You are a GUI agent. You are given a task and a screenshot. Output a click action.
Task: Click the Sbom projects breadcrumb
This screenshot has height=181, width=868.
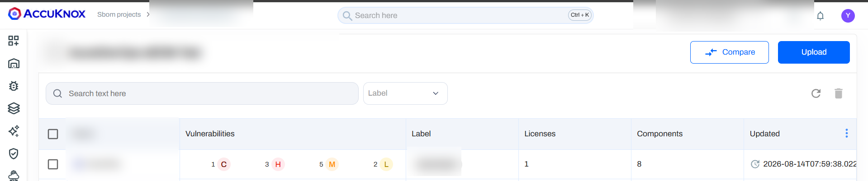click(x=119, y=14)
